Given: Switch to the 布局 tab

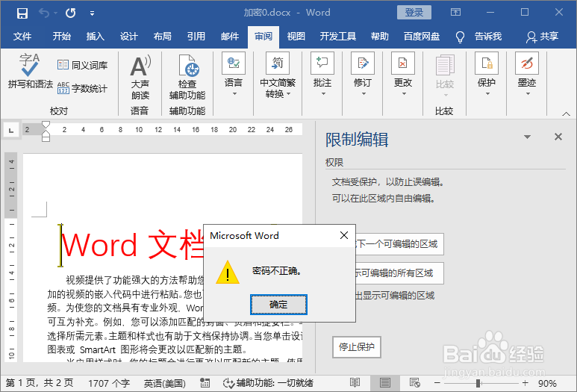Looking at the screenshot, I should tap(162, 37).
